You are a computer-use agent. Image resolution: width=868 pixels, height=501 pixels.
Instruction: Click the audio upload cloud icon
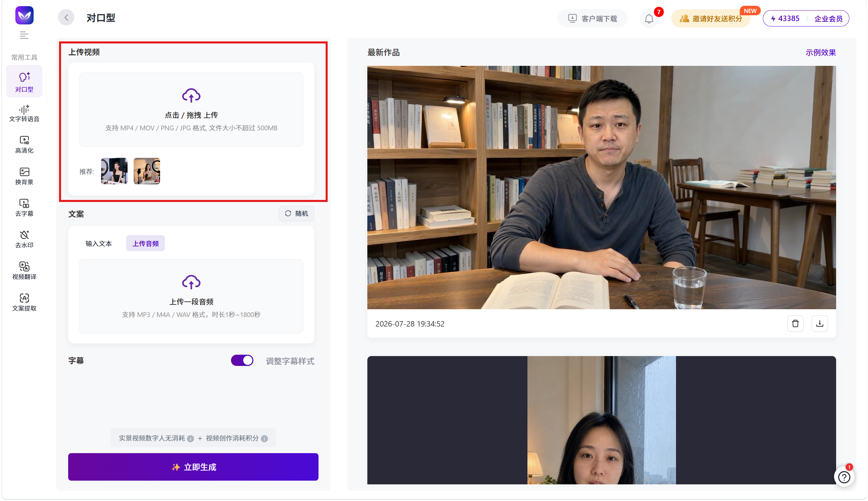click(x=191, y=282)
